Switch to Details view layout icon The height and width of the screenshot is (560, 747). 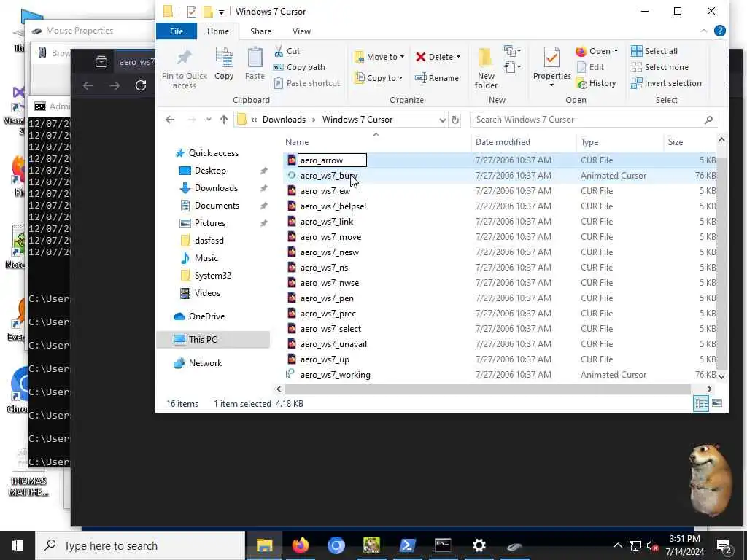[701, 404]
